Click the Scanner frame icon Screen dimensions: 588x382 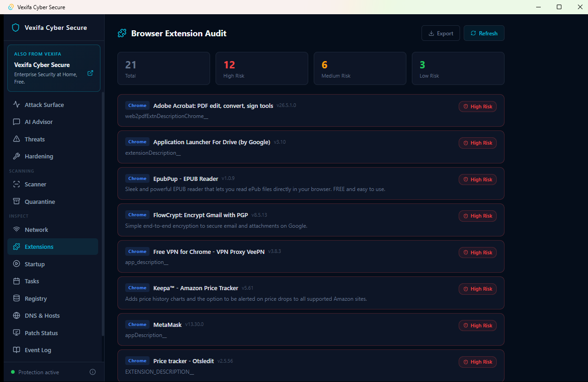(17, 184)
